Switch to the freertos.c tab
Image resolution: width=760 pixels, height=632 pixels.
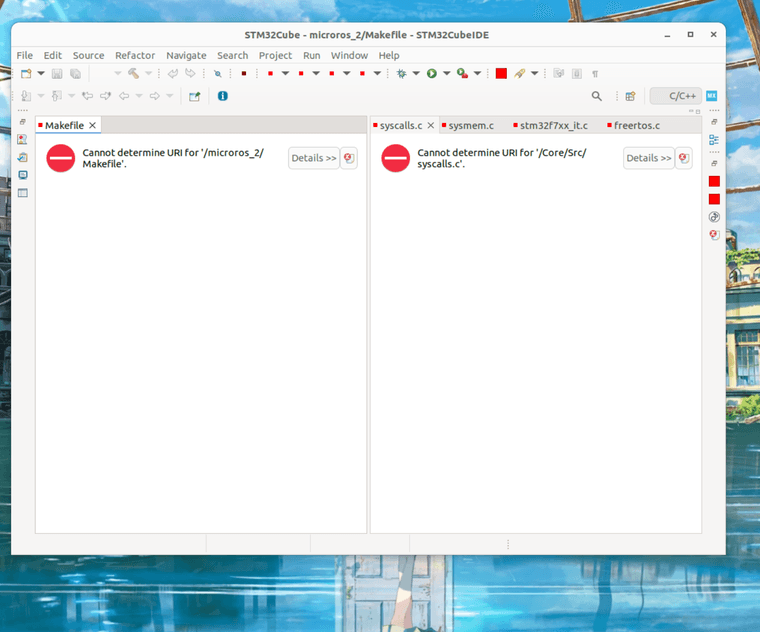click(x=633, y=126)
